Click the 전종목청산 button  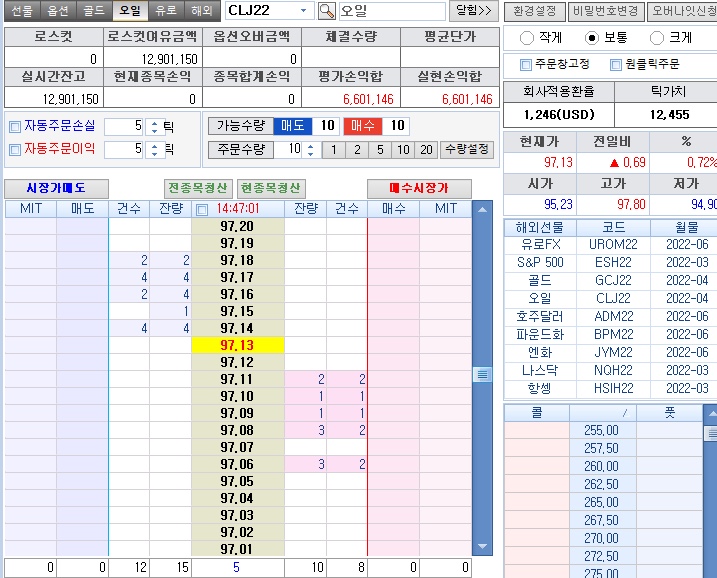click(x=198, y=188)
